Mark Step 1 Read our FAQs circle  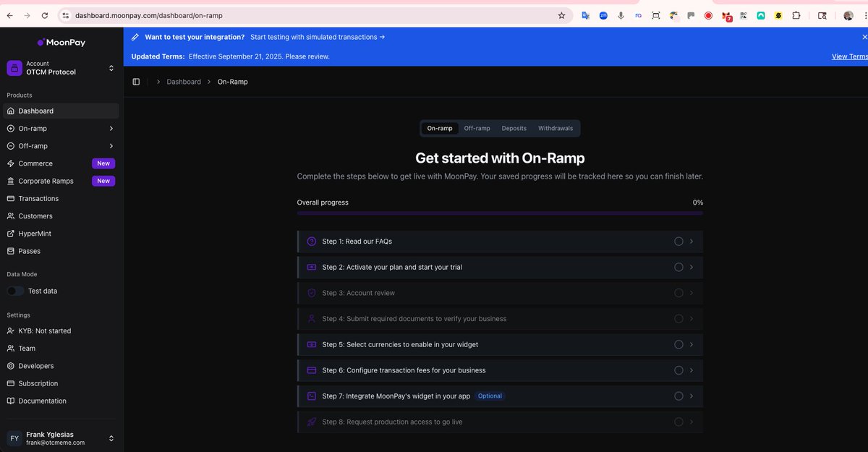[x=678, y=242]
